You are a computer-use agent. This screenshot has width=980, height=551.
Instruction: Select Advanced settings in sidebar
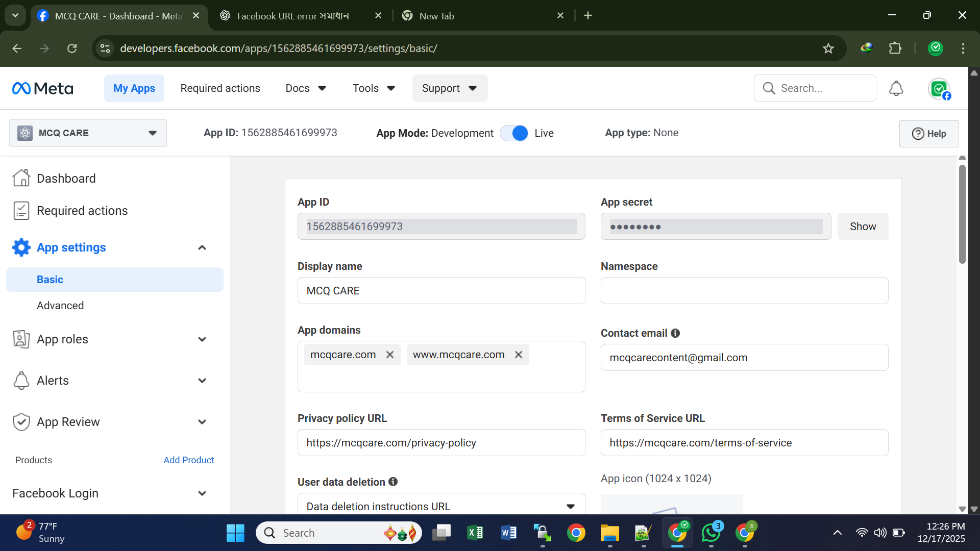point(60,306)
